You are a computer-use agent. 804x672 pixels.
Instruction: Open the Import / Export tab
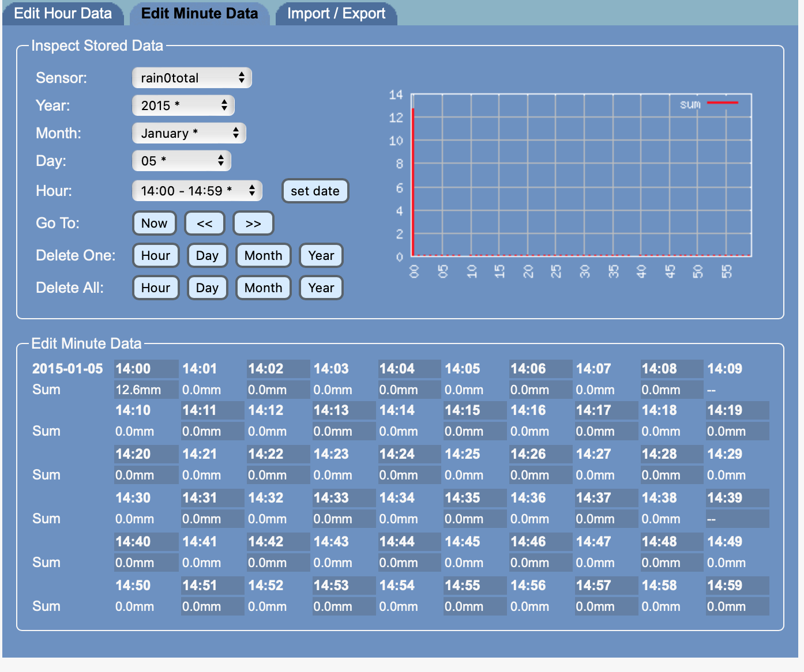click(x=336, y=13)
